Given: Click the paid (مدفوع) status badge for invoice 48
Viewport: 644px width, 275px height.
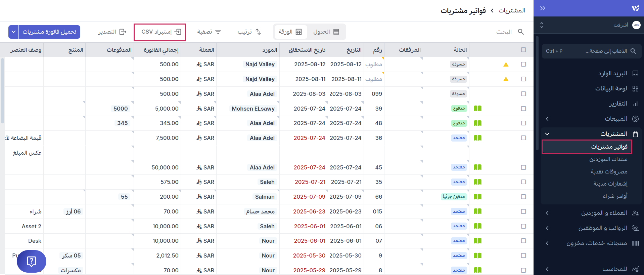Looking at the screenshot, I should pyautogui.click(x=459, y=123).
